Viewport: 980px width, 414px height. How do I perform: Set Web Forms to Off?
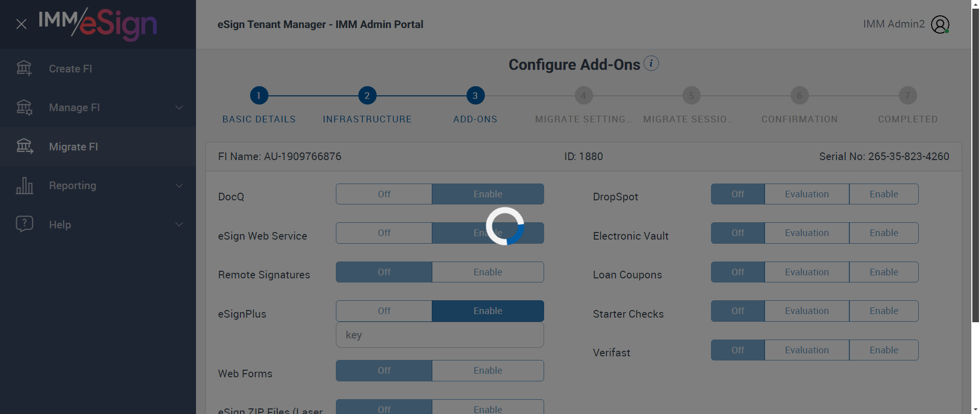pos(384,371)
